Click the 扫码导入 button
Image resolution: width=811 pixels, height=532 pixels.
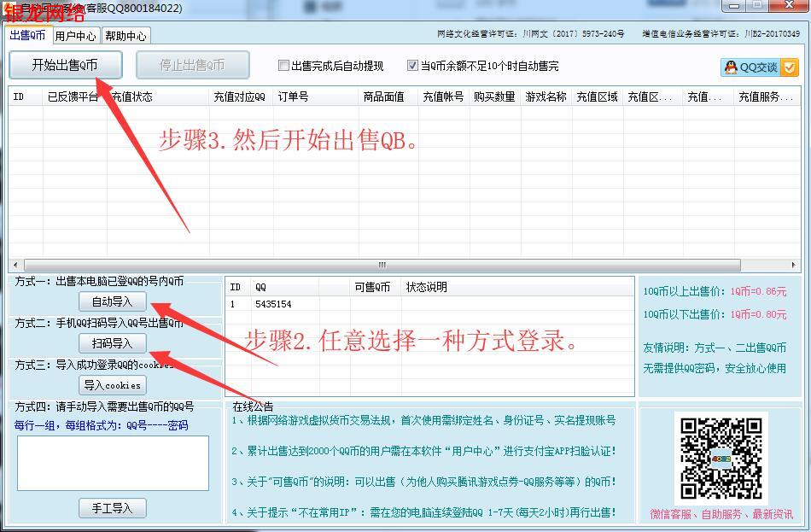coord(112,343)
